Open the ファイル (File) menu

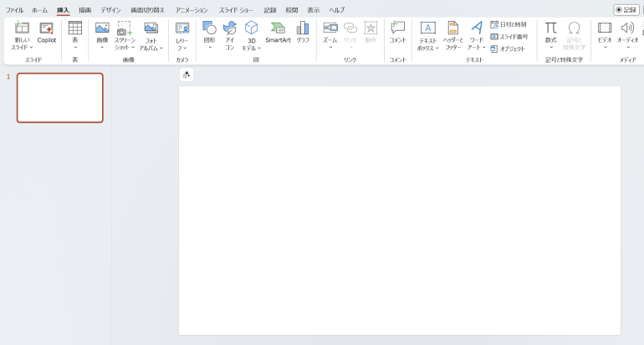point(15,10)
